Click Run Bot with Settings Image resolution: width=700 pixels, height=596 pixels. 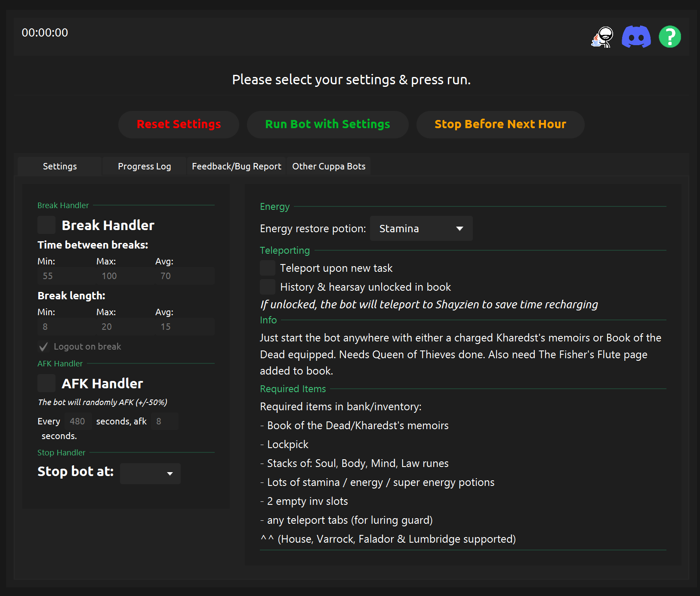coord(327,124)
